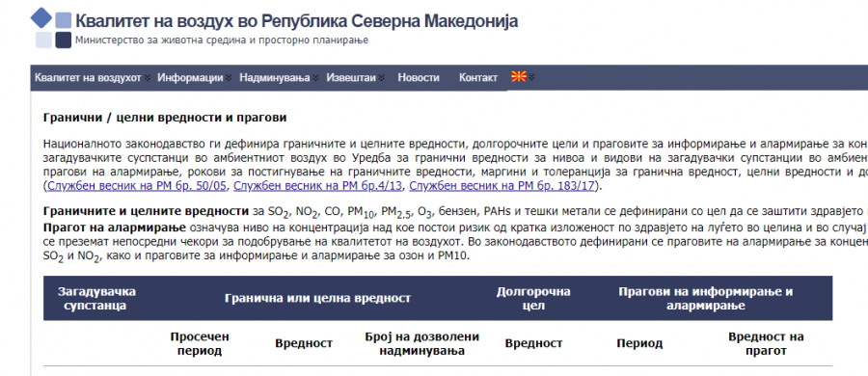Click the pale blue logo square

tap(43, 40)
